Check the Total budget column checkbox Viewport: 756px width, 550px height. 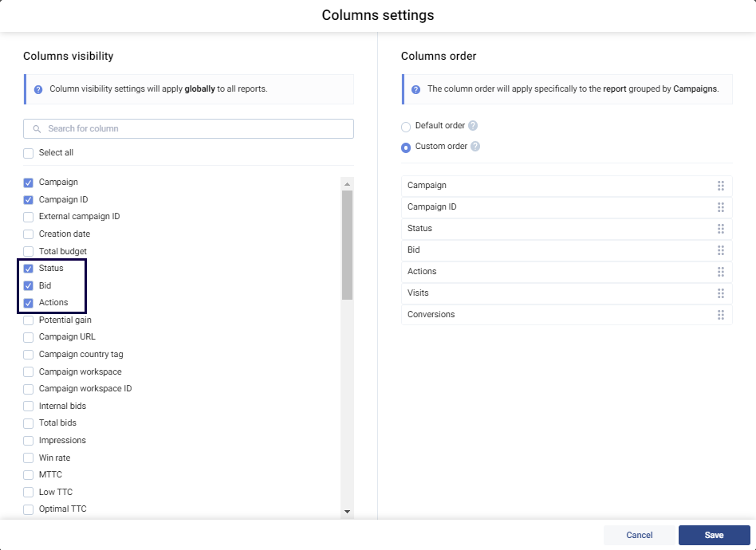pos(29,252)
